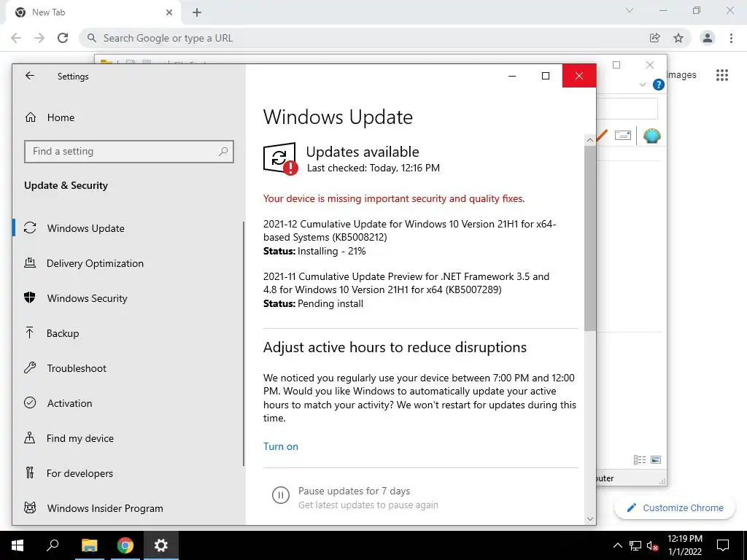
Task: Open Backup settings
Action: (x=63, y=333)
